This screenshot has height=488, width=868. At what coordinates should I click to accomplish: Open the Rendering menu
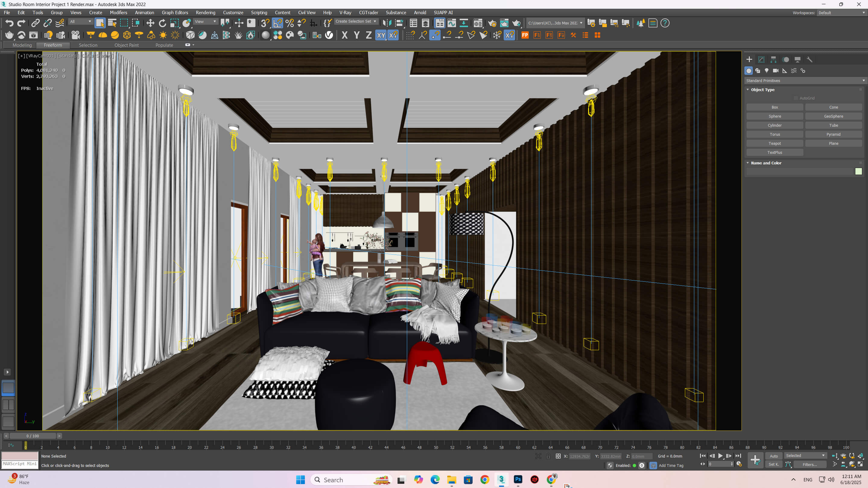coord(205,12)
